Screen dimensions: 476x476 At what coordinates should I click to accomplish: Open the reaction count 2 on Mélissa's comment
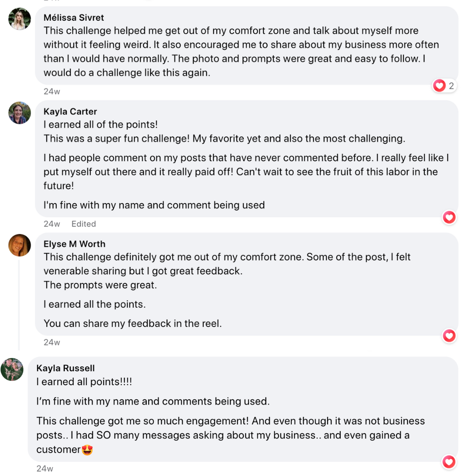coord(451,86)
